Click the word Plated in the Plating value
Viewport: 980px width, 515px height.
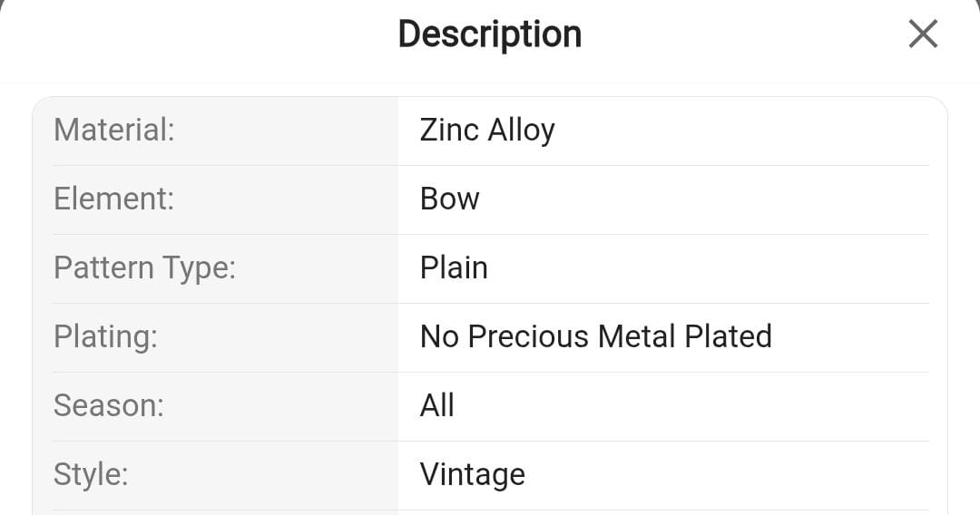click(x=728, y=337)
